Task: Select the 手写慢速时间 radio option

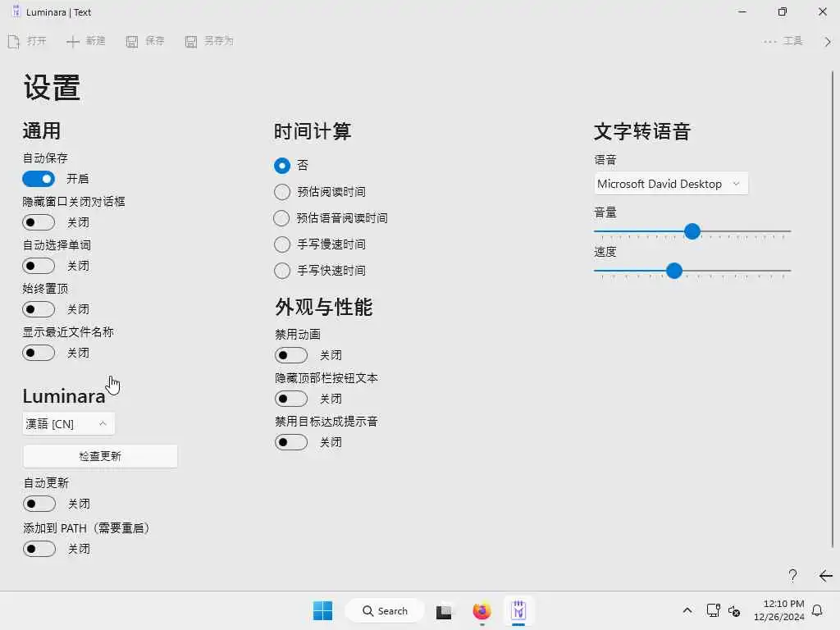Action: coord(282,244)
